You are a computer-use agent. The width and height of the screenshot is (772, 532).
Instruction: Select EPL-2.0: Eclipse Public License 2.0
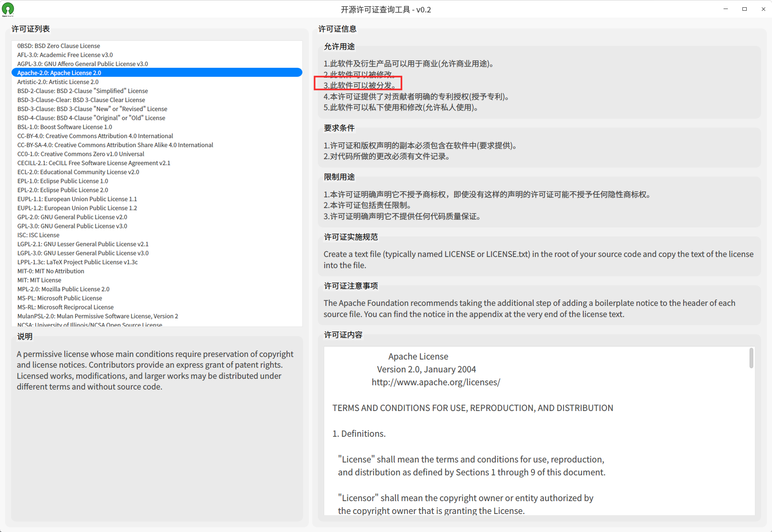(157, 190)
